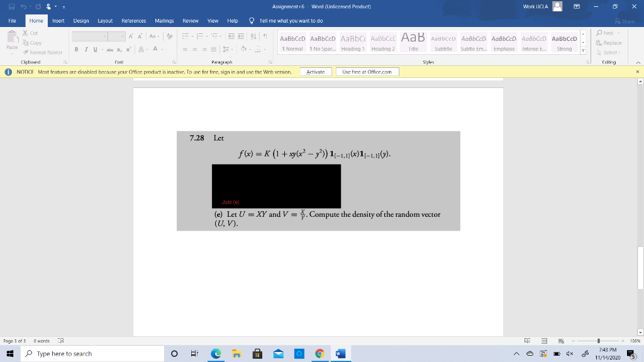The image size is (644, 362).
Task: Open Google Chrome from the taskbar
Action: (x=319, y=353)
